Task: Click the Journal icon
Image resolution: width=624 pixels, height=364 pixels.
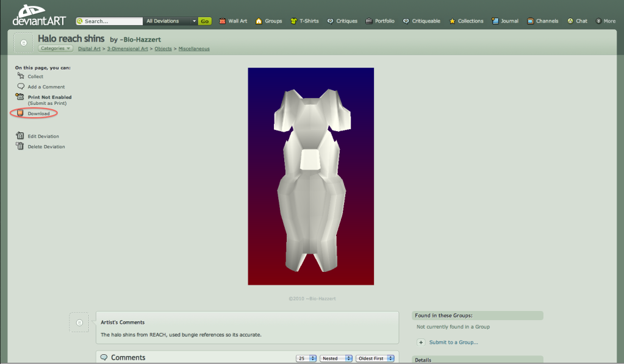Action: (495, 21)
